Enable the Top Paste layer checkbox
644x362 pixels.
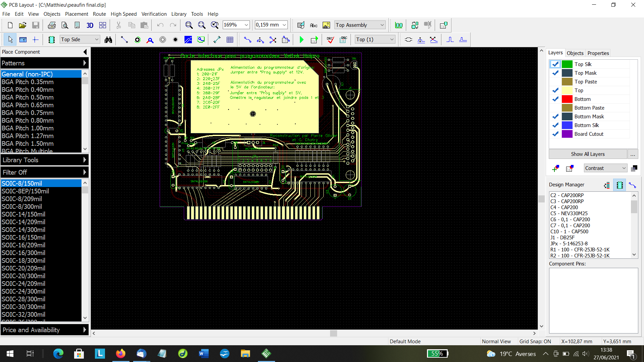pyautogui.click(x=555, y=81)
